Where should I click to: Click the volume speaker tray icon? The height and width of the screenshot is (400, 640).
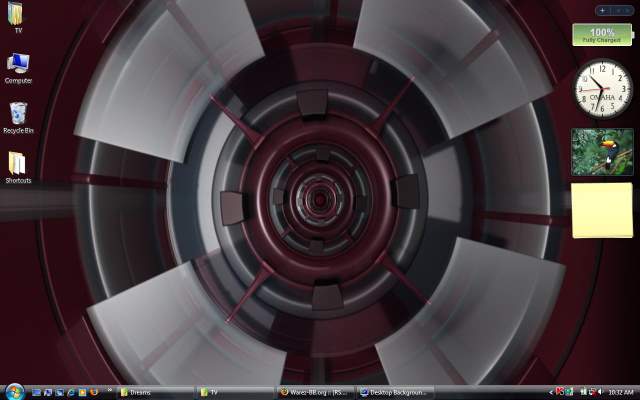coord(600,392)
